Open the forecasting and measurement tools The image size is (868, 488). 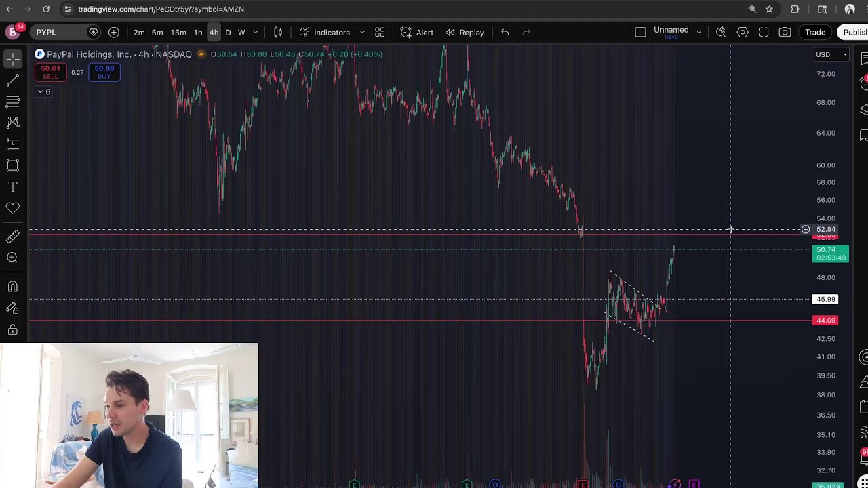pyautogui.click(x=13, y=144)
